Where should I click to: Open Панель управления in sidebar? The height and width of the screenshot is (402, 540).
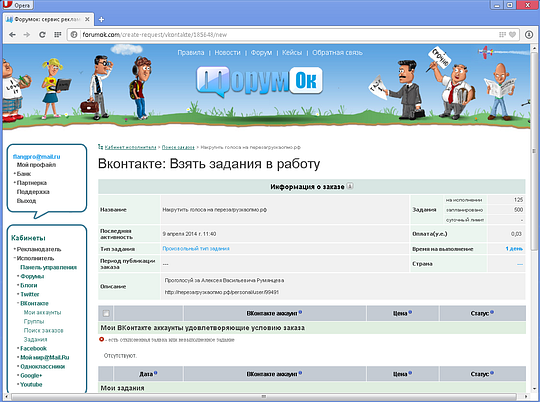pyautogui.click(x=48, y=267)
